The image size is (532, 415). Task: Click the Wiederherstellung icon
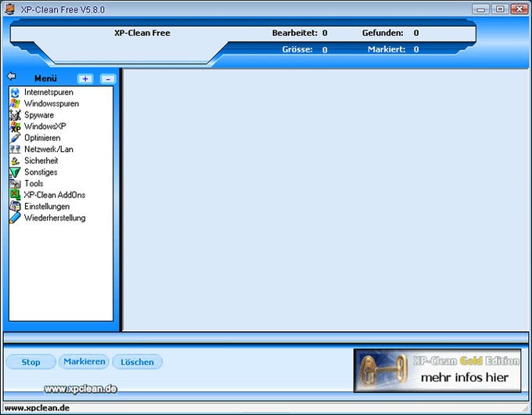[15, 218]
